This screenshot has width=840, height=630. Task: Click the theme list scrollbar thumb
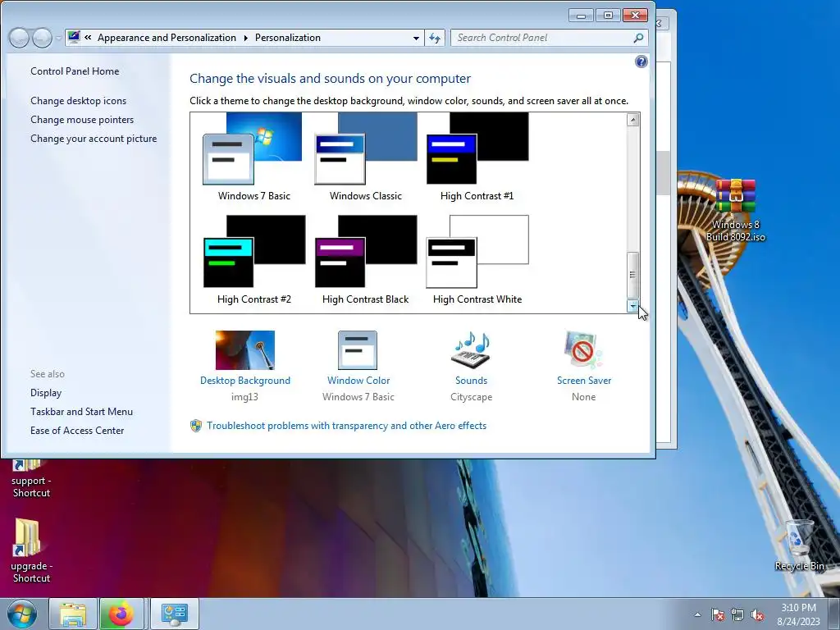tap(632, 275)
